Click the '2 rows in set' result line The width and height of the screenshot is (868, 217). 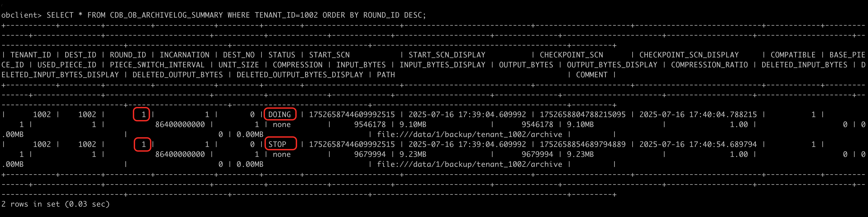point(56,204)
